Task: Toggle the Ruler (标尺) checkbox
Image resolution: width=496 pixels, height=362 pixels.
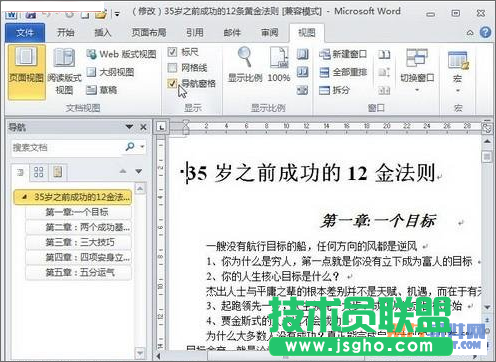Action: [x=172, y=52]
